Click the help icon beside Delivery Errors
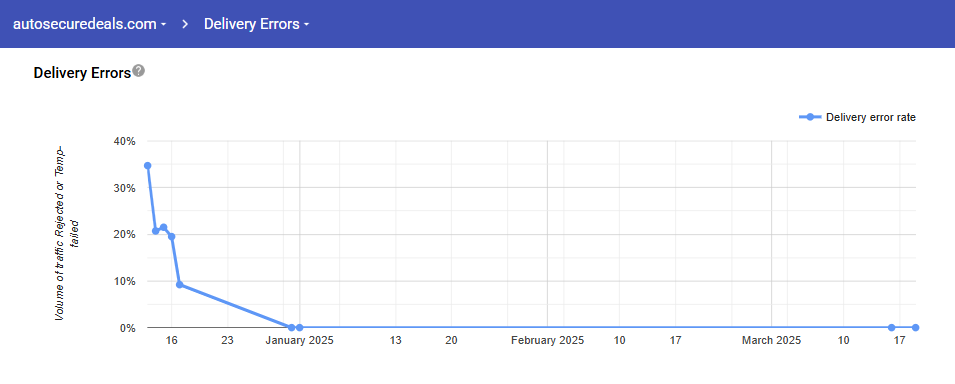The image size is (955, 384). [x=139, y=71]
